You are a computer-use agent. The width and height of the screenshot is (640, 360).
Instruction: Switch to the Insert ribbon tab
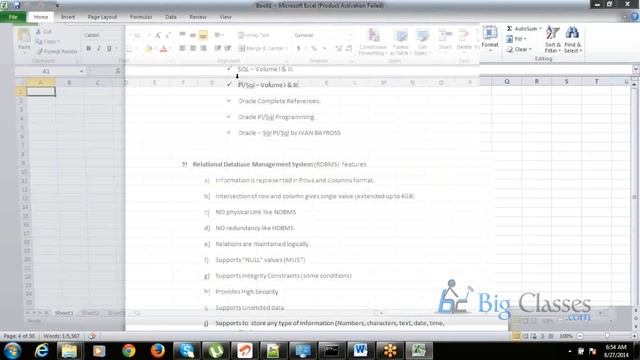coord(68,17)
